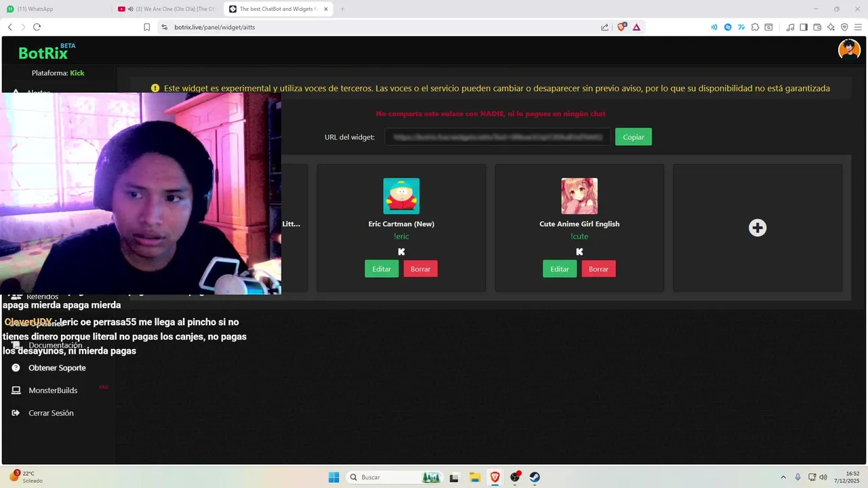Click Editar on the Eric Cartman card
The image size is (868, 488).
point(382,269)
